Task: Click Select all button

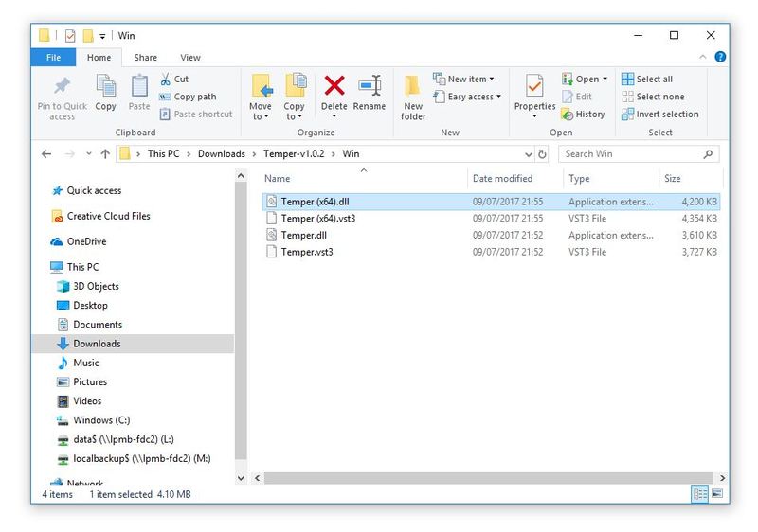Action: [646, 80]
